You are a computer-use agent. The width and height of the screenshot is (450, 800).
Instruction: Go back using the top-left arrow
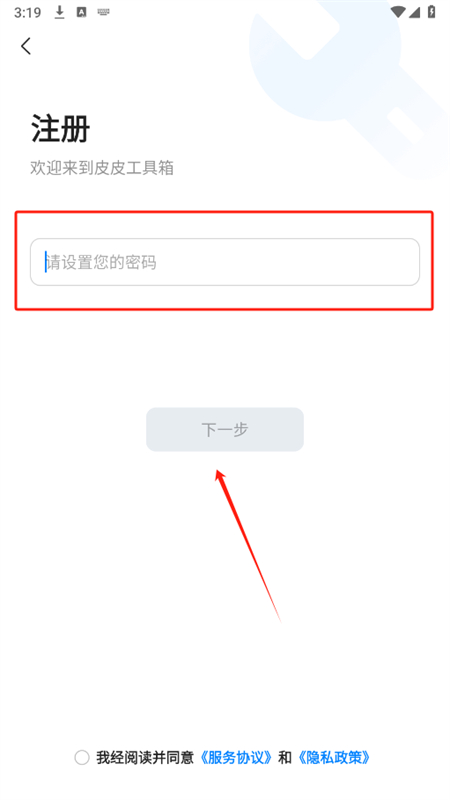pyautogui.click(x=26, y=46)
